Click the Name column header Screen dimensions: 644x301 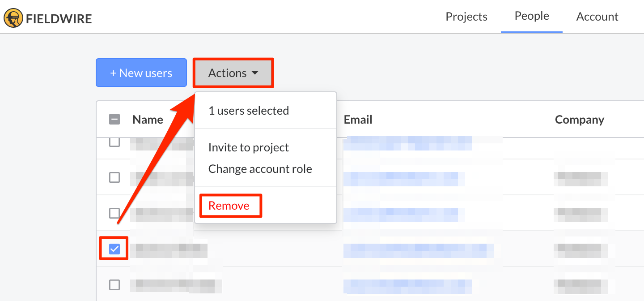(148, 119)
